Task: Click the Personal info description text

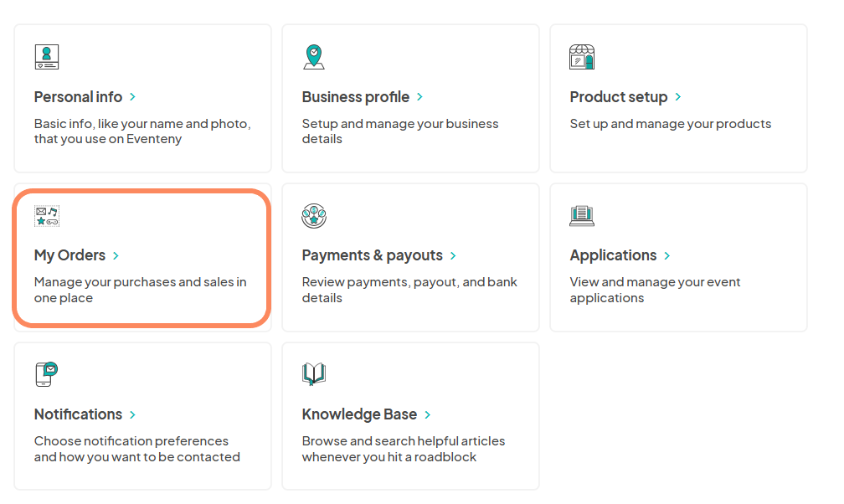Action: pyautogui.click(x=142, y=131)
